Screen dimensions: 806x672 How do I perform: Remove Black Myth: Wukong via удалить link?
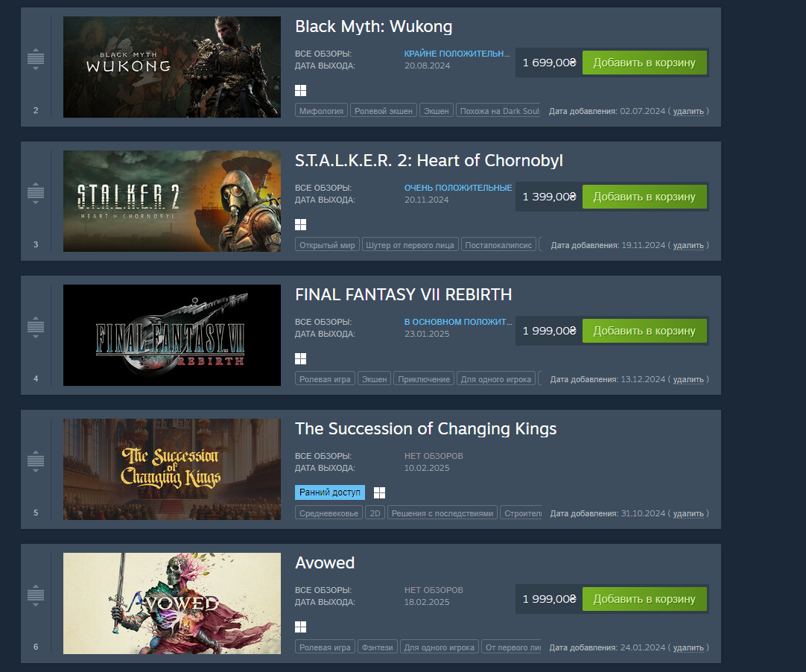coord(688,111)
